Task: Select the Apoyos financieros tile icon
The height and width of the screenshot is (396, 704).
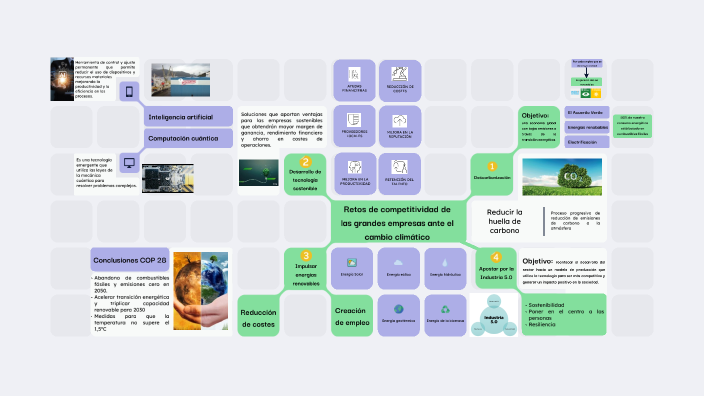Action: point(354,74)
